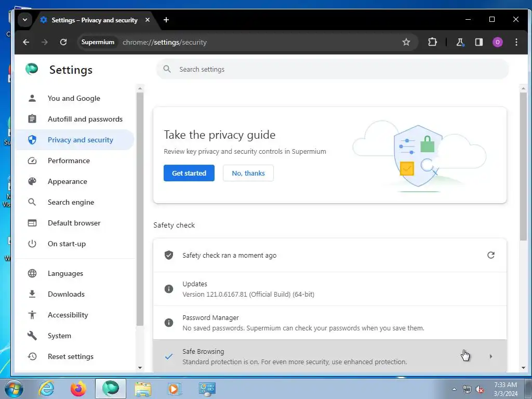
Task: Toggle the side panel icon
Action: tap(478, 42)
